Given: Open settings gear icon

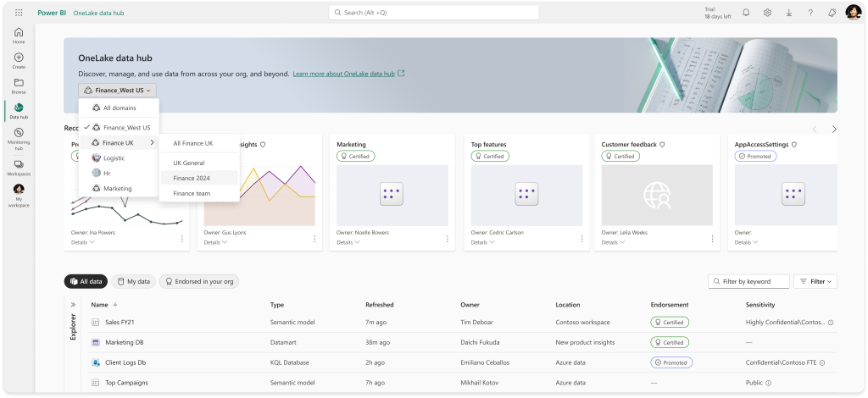Looking at the screenshot, I should (x=767, y=13).
